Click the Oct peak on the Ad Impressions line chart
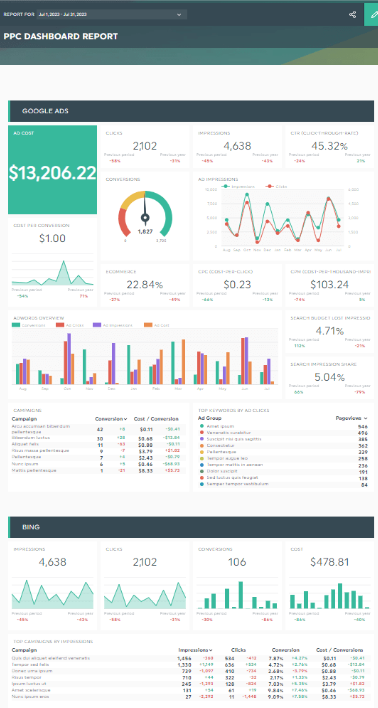378x708 pixels. click(x=247, y=195)
